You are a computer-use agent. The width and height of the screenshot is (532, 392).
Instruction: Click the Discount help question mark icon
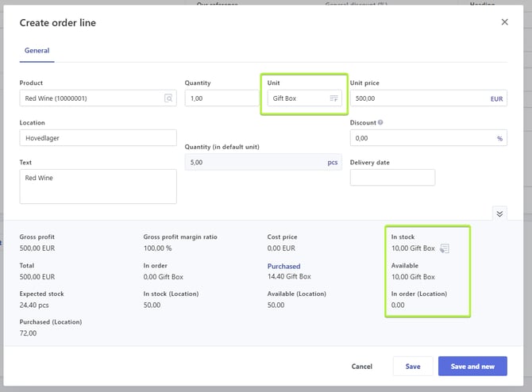click(x=381, y=123)
